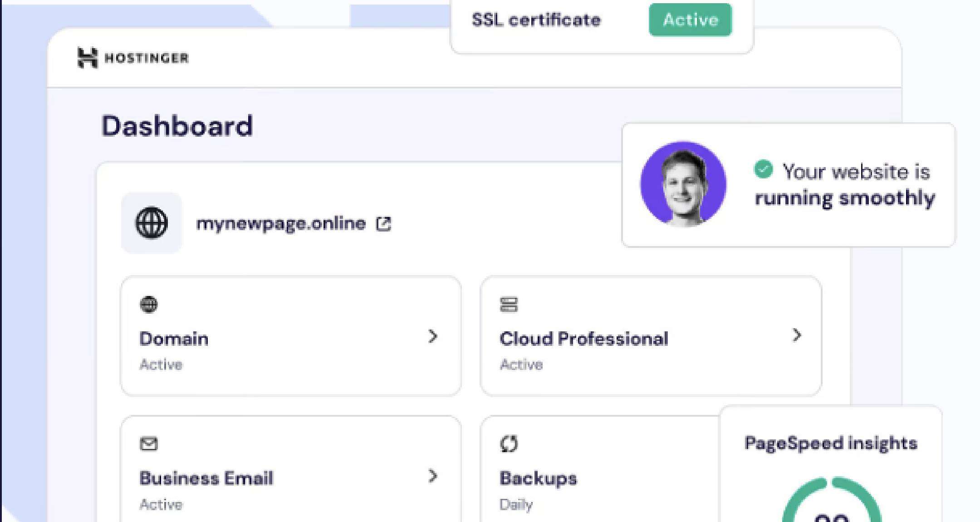Click the large globe icon beside mynewpage.online
The height and width of the screenshot is (522, 980).
click(x=152, y=223)
